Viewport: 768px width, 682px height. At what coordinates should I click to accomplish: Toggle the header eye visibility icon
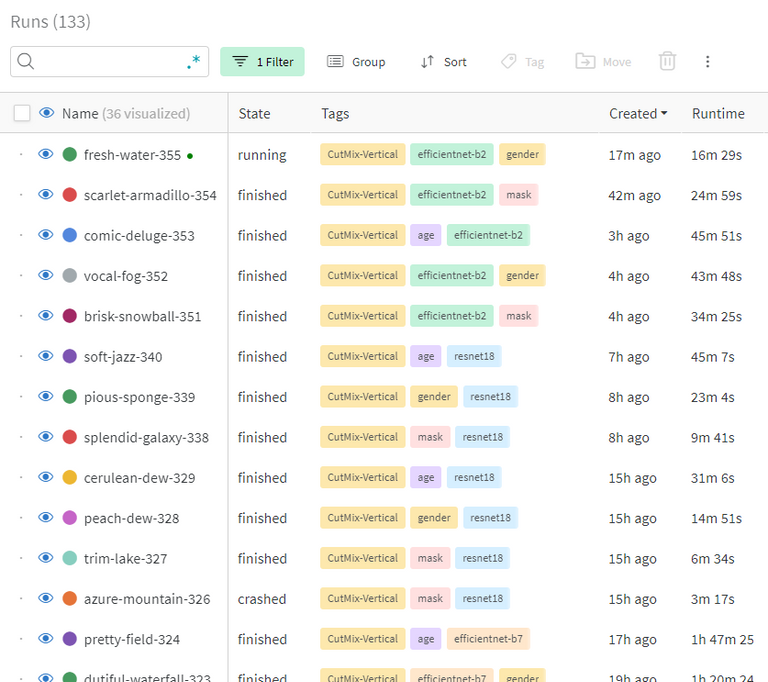click(x=47, y=113)
